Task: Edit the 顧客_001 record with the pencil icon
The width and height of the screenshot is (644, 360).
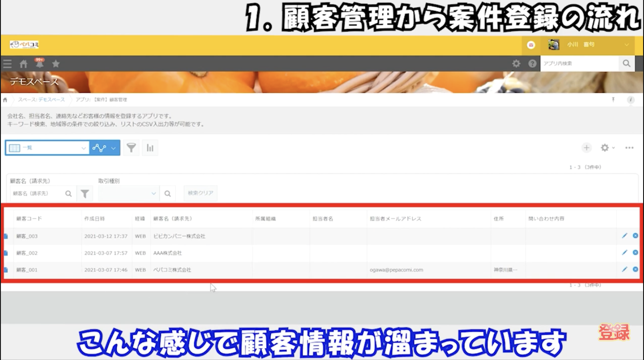Action: pos(624,269)
